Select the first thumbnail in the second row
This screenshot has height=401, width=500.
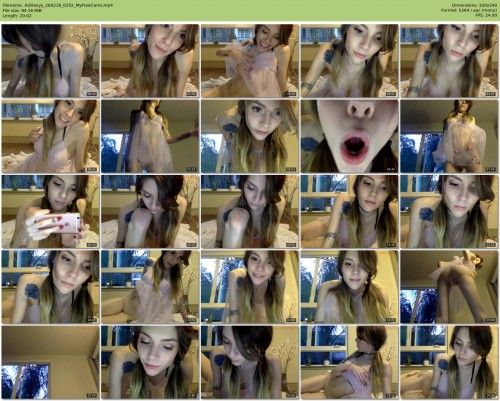click(50, 136)
